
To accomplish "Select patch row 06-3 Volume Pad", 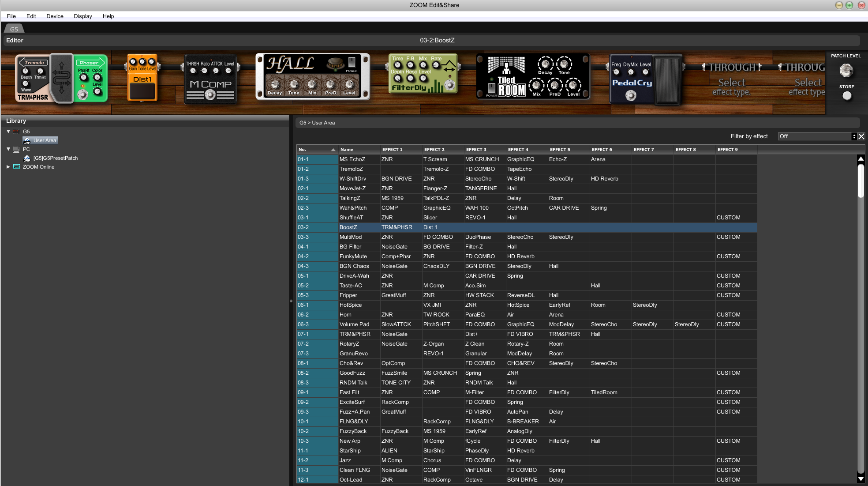I will click(x=527, y=324).
